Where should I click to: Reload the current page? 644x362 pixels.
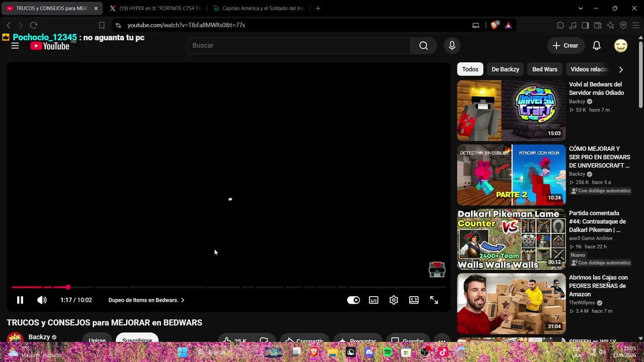34,25
